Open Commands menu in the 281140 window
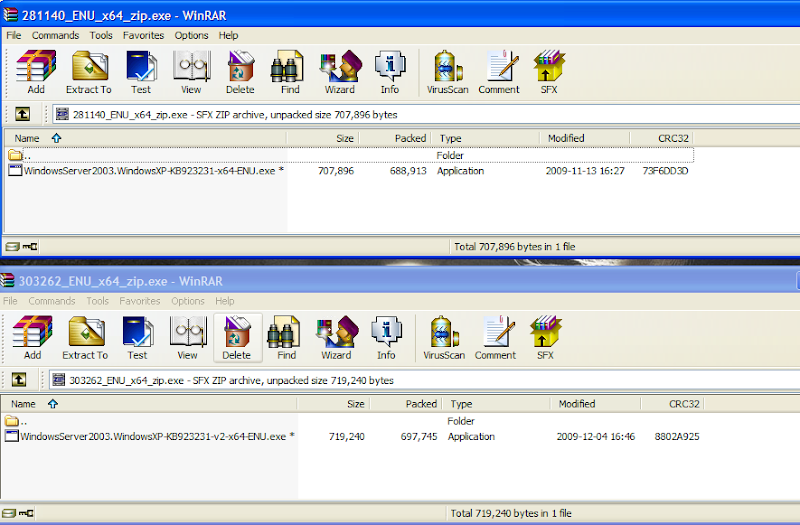The image size is (800, 525). 56,35
